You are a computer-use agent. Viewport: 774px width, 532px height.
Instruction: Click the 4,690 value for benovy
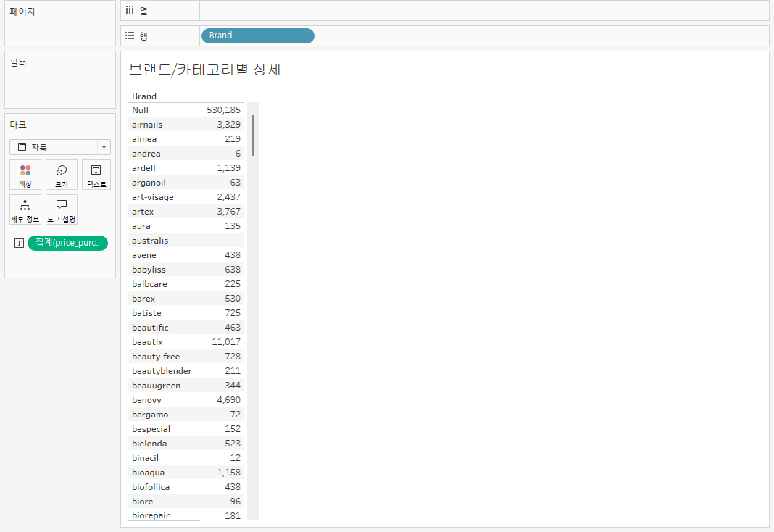tap(228, 400)
